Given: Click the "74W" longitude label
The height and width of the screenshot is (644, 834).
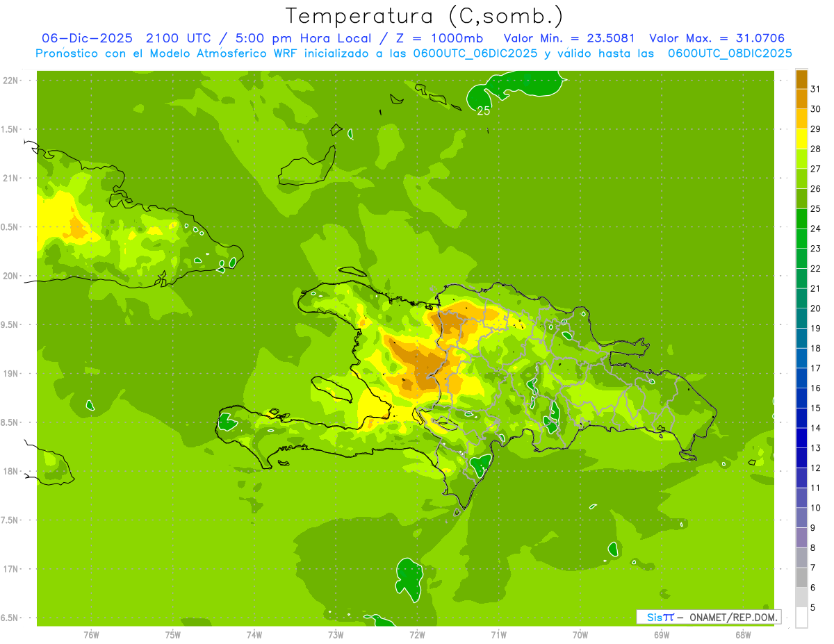Looking at the screenshot, I should (x=254, y=634).
